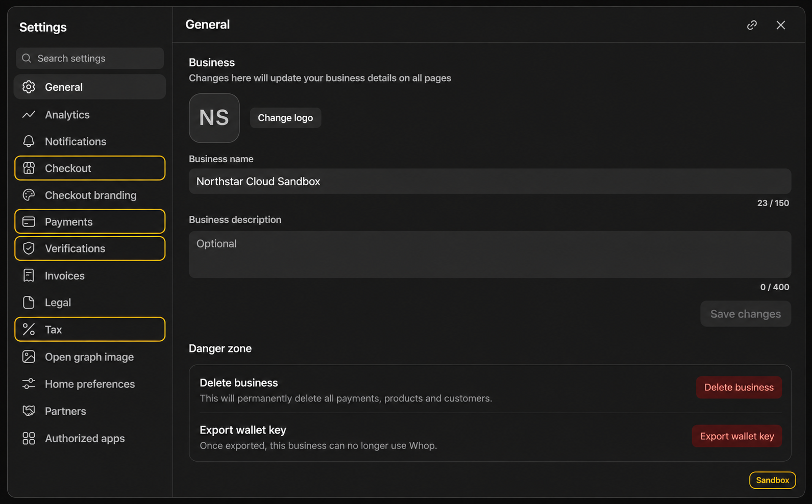Click the yellow Sandbox badge
The height and width of the screenshot is (504, 812).
(773, 480)
